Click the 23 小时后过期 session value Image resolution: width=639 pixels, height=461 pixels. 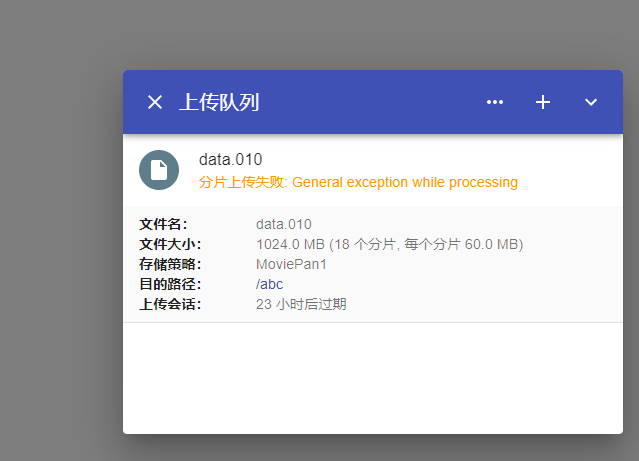(301, 304)
